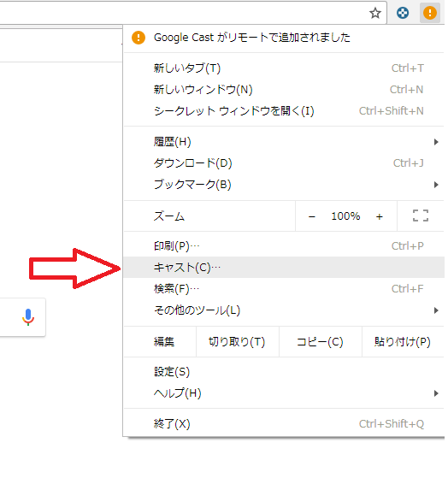Open ダウンロード(D) menu item

[x=284, y=163]
